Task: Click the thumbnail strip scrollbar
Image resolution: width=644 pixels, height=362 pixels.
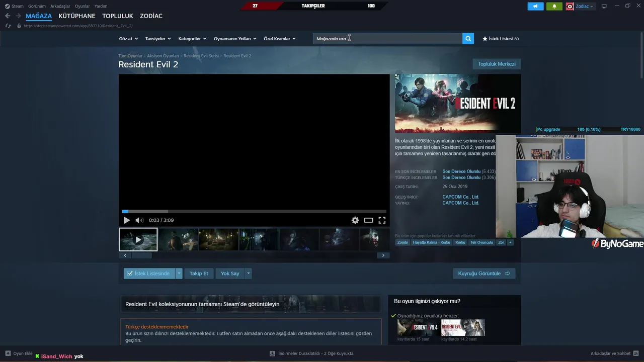Action: [141, 255]
